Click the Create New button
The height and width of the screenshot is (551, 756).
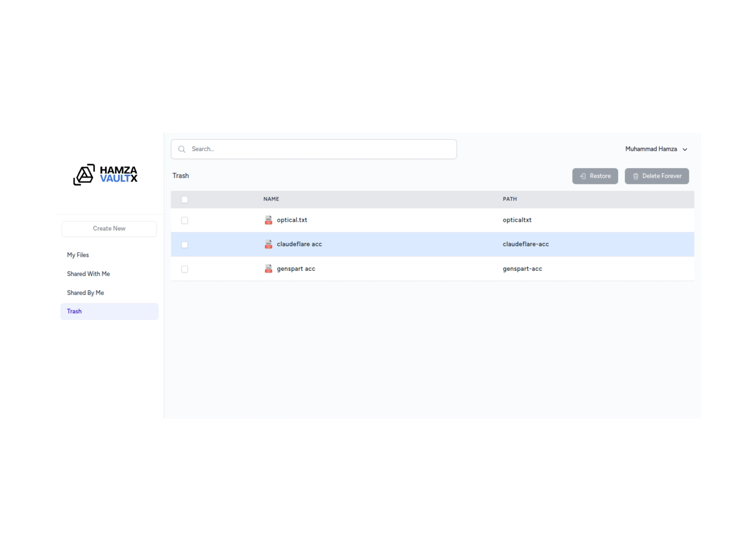point(109,229)
